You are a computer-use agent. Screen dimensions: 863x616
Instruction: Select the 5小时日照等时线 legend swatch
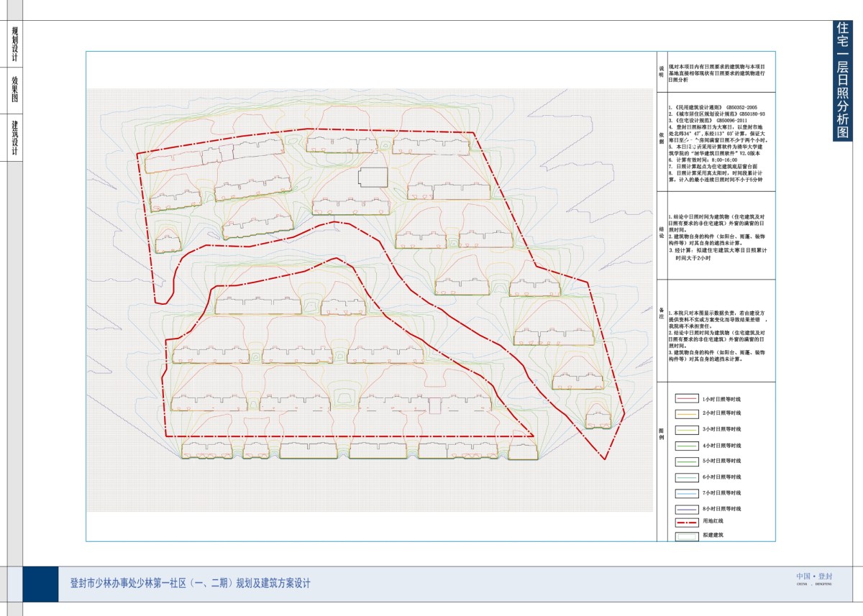[686, 461]
